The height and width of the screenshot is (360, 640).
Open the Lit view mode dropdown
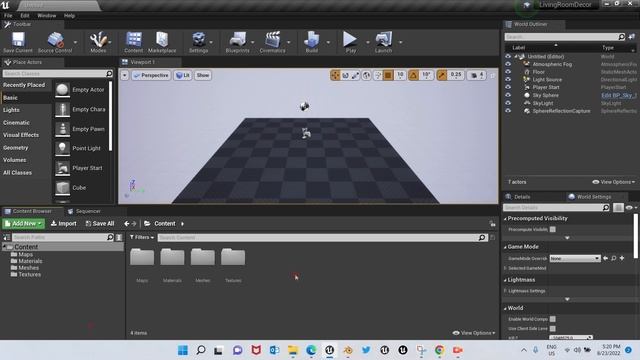pos(183,75)
